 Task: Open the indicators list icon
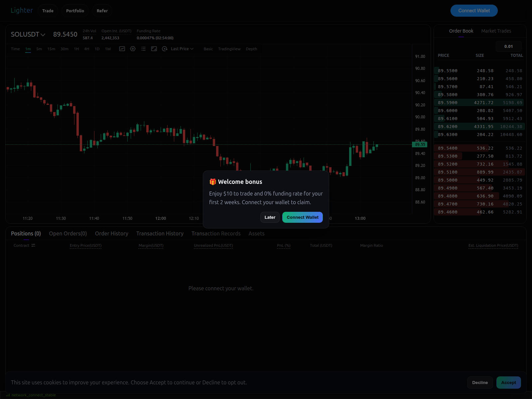click(143, 49)
